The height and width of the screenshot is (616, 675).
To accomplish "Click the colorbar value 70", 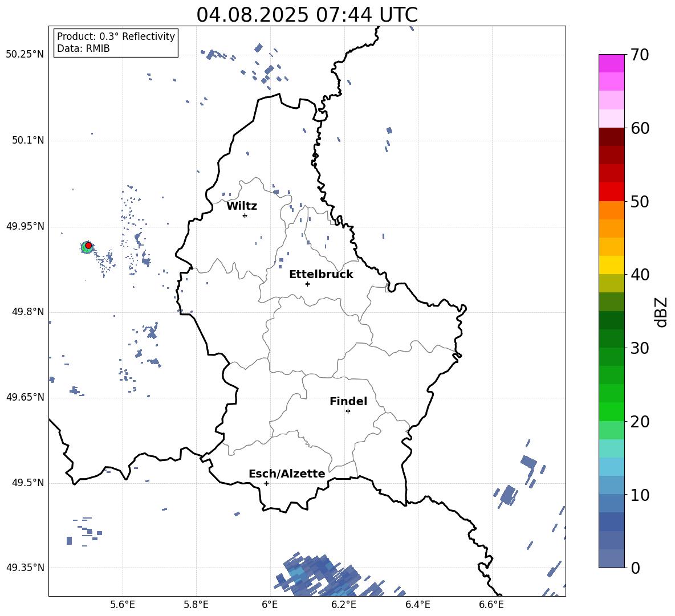I will (640, 55).
